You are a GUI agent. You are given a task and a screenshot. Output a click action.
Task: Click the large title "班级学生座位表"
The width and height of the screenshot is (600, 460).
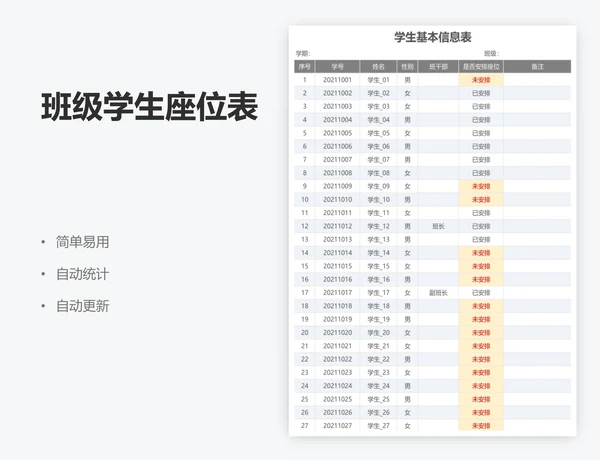(150, 106)
